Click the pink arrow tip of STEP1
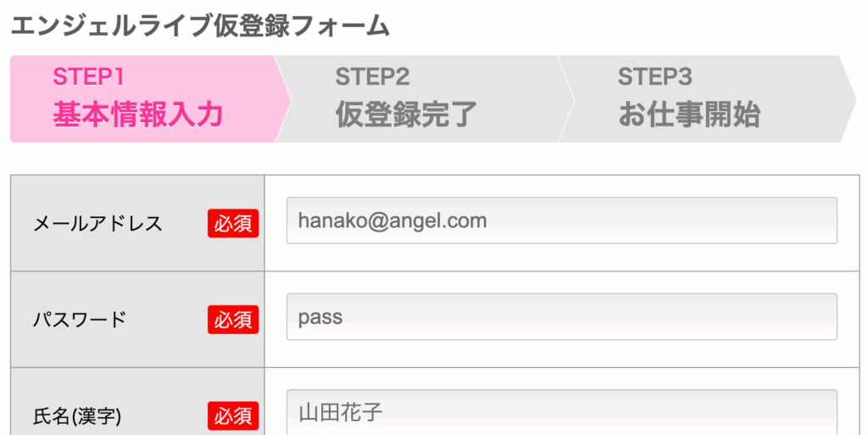The height and width of the screenshot is (435, 868). [283, 99]
